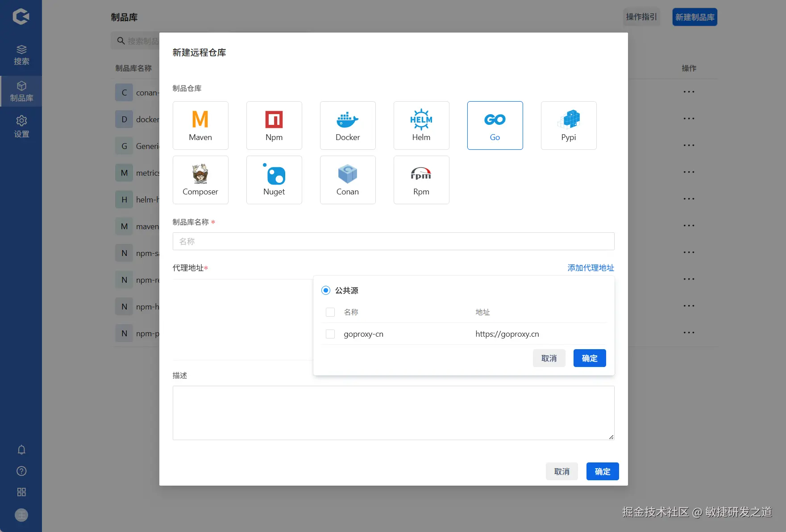The image size is (786, 532).
Task: Focus the 制品库名称 name input
Action: pos(394,241)
